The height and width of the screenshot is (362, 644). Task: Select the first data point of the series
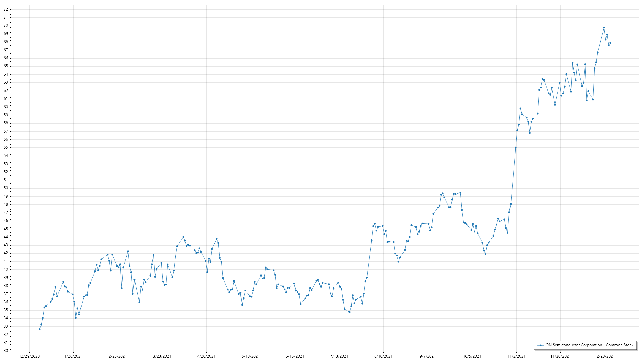point(40,329)
